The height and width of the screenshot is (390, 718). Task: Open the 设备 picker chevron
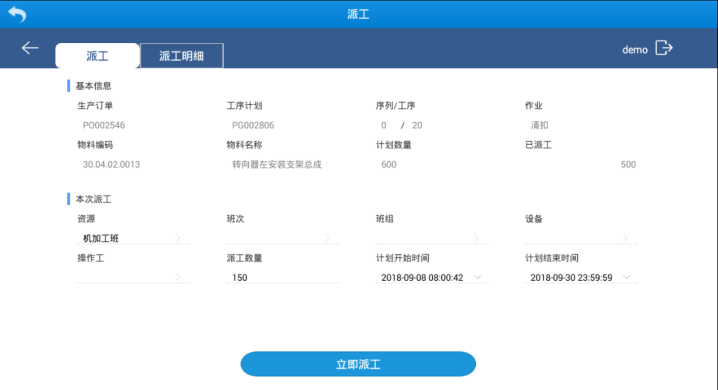pyautogui.click(x=625, y=238)
